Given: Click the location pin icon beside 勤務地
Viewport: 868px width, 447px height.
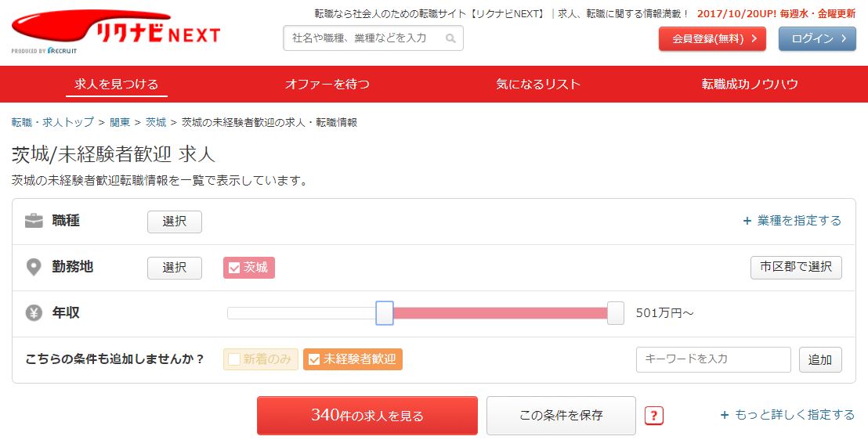Looking at the screenshot, I should click(x=34, y=268).
